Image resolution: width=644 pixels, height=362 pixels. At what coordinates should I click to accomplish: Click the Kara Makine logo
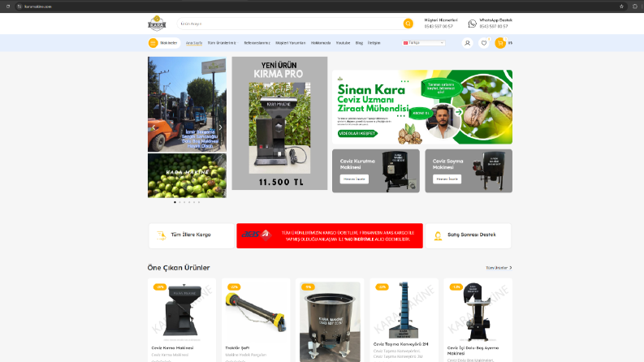[x=157, y=24]
